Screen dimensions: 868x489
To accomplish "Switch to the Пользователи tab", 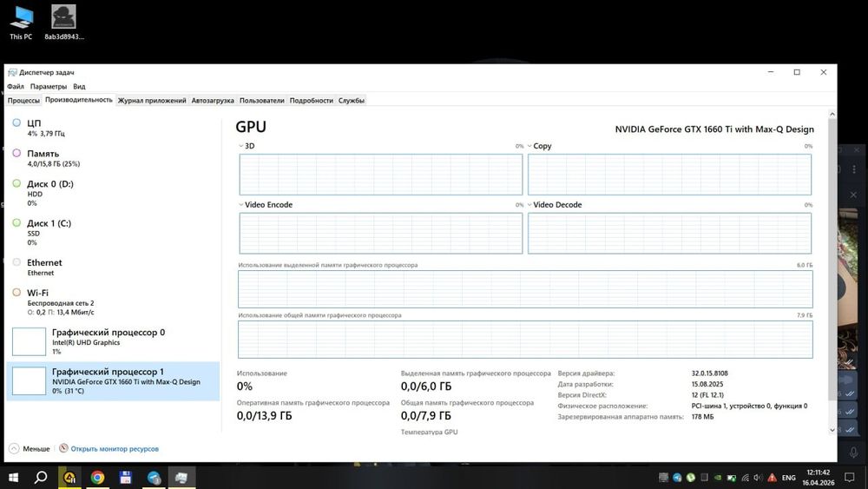I will coord(262,100).
